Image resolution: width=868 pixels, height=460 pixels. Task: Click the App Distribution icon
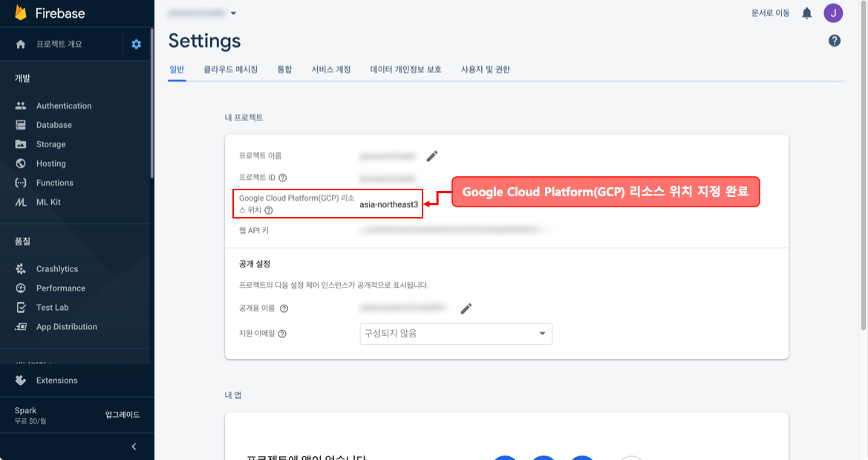pyautogui.click(x=21, y=327)
